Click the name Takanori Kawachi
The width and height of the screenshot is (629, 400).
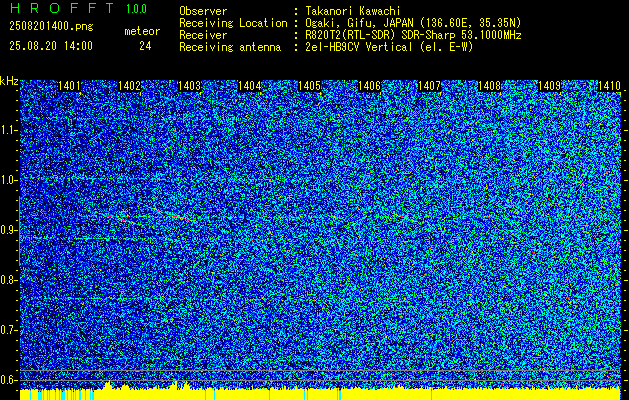(353, 11)
